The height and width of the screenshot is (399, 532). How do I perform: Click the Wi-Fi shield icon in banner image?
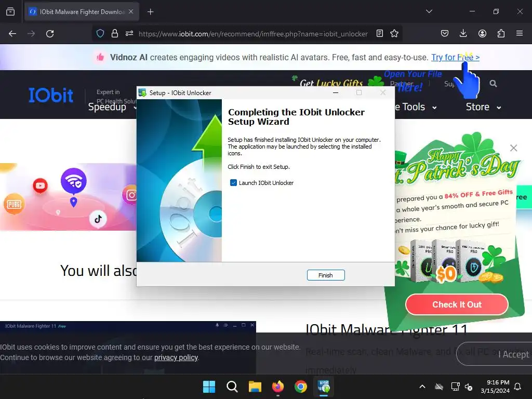[74, 180]
